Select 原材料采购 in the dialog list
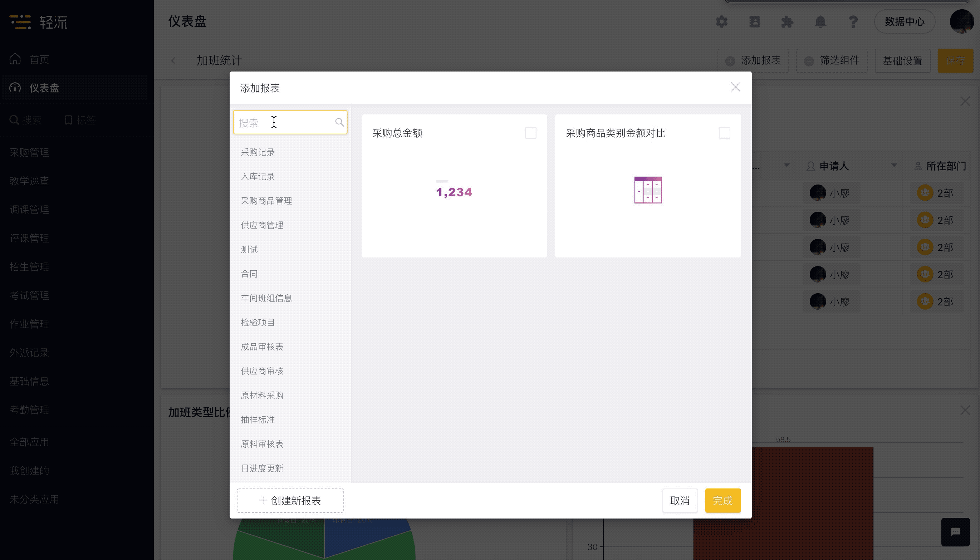 point(262,396)
